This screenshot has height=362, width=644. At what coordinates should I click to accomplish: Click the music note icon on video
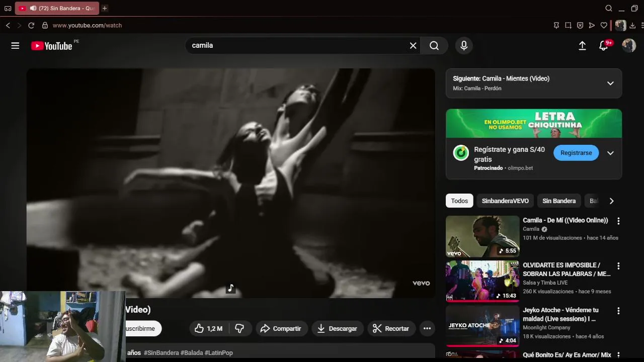click(x=230, y=288)
